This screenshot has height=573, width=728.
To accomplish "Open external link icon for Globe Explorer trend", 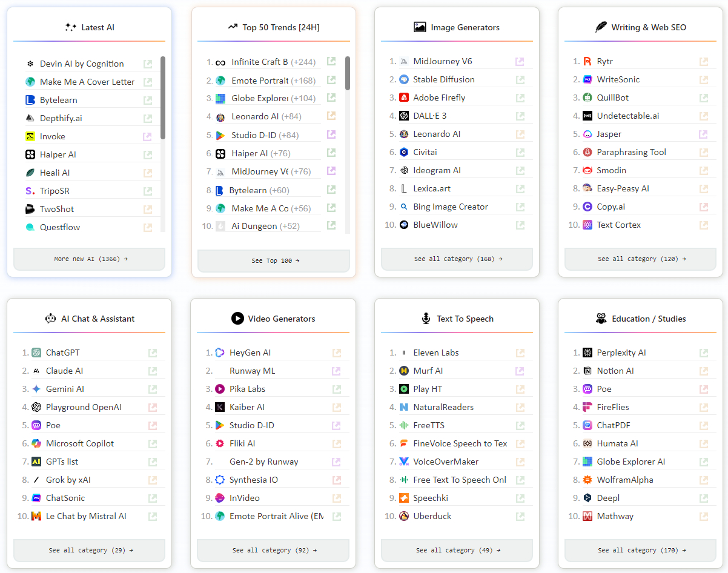I will click(x=331, y=98).
